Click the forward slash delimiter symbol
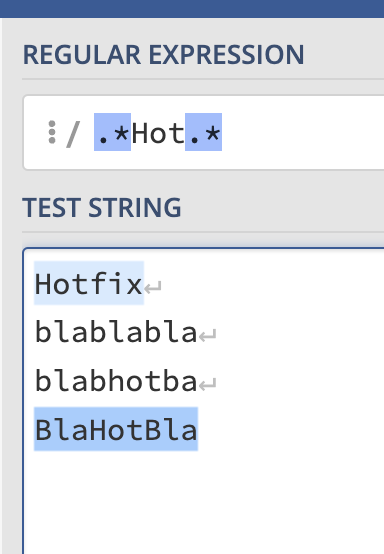This screenshot has height=554, width=384. point(73,134)
